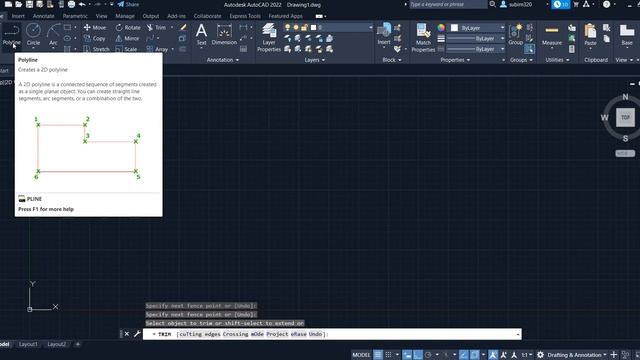Screen dimensions: 640x360
Task: Click Match Properties tool
Action: tap(423, 38)
